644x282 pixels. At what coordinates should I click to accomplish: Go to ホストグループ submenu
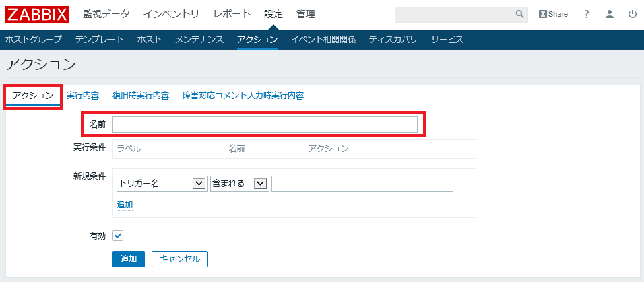click(33, 40)
